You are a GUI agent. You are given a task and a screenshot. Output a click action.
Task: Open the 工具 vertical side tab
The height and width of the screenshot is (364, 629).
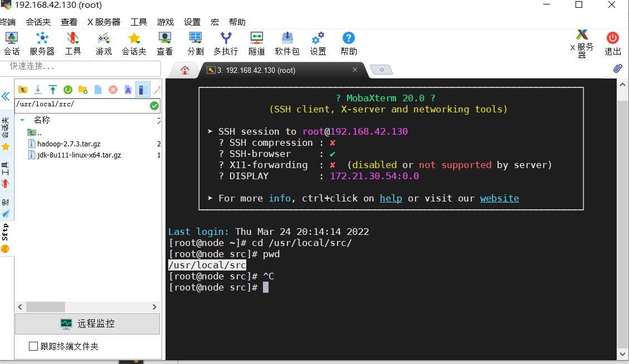[6, 175]
